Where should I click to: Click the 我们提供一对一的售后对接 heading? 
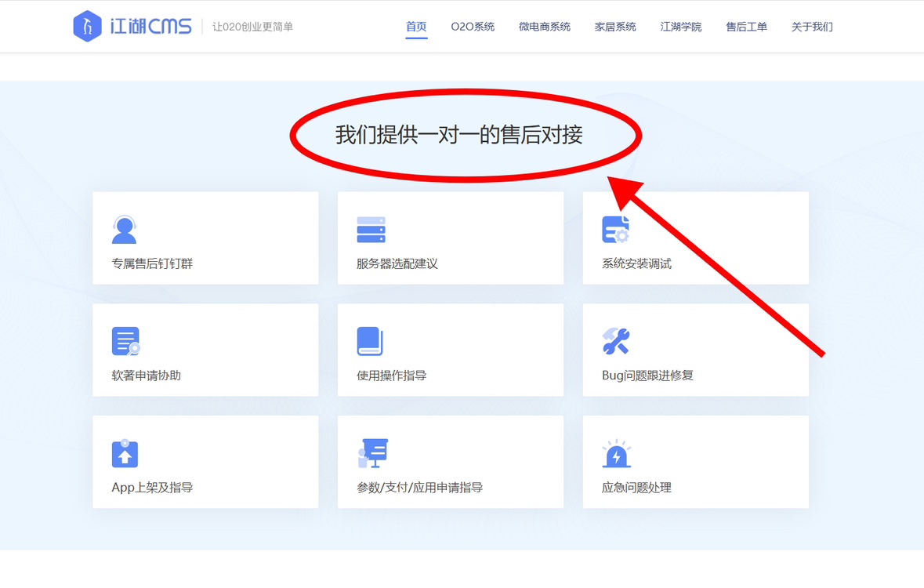click(458, 135)
